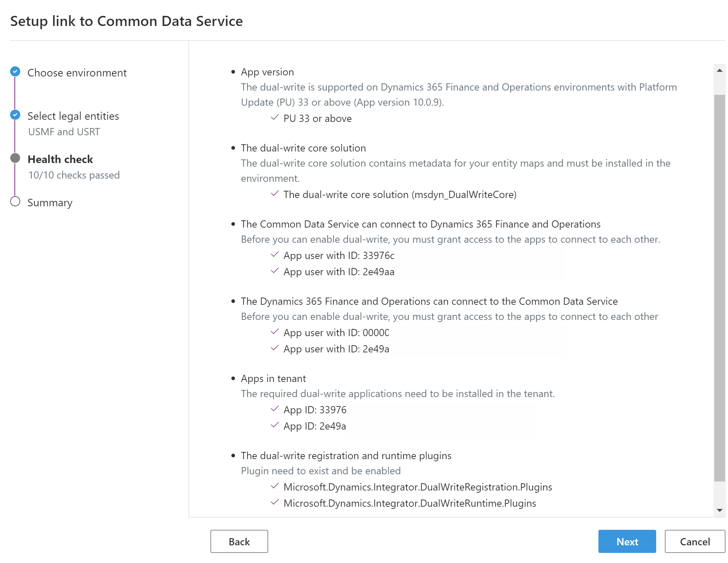Image resolution: width=728 pixels, height=563 pixels.
Task: Click 'The dual-write core solution' heading
Action: [x=303, y=148]
